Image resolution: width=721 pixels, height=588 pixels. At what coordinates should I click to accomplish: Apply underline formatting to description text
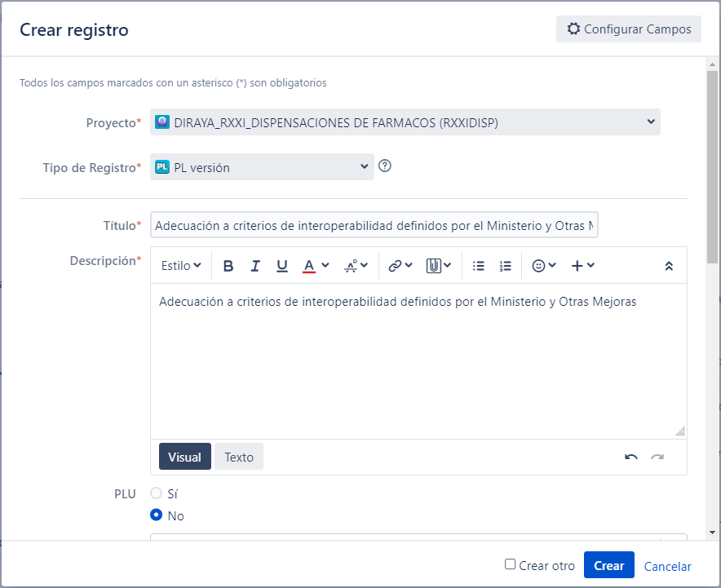(282, 266)
